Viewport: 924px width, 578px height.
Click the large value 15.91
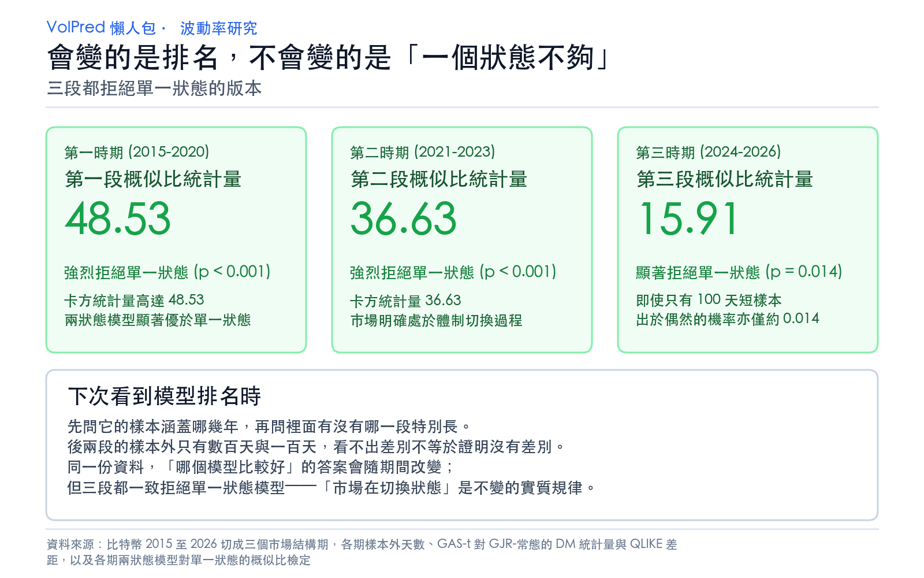click(688, 218)
